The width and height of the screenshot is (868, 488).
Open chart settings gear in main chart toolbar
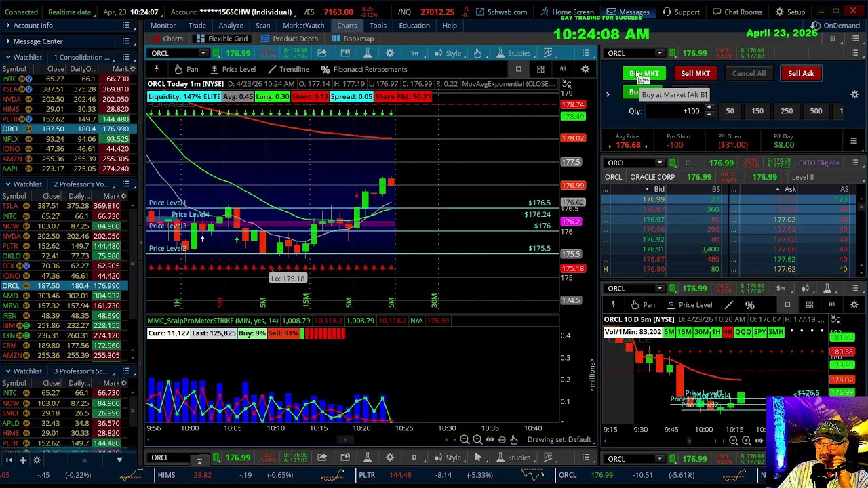(x=390, y=53)
